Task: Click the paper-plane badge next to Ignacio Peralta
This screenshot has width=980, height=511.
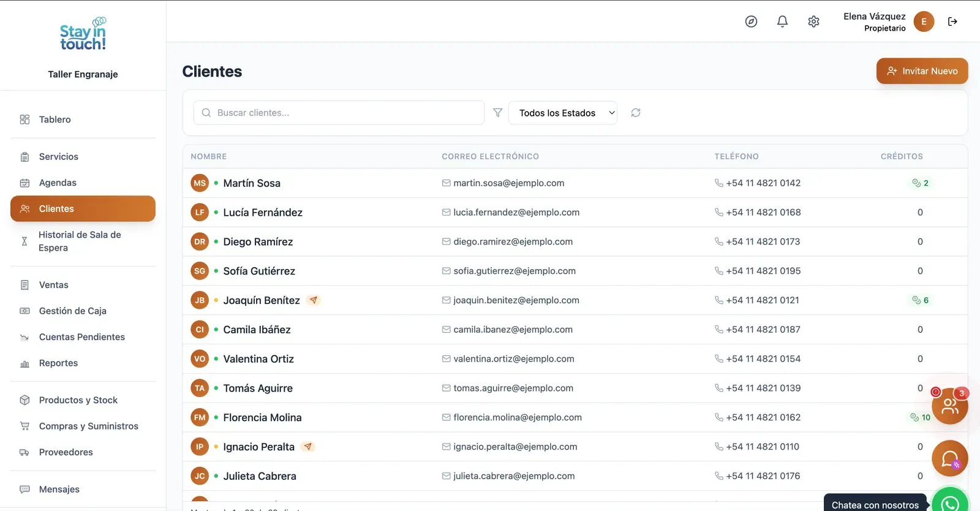Action: (308, 447)
